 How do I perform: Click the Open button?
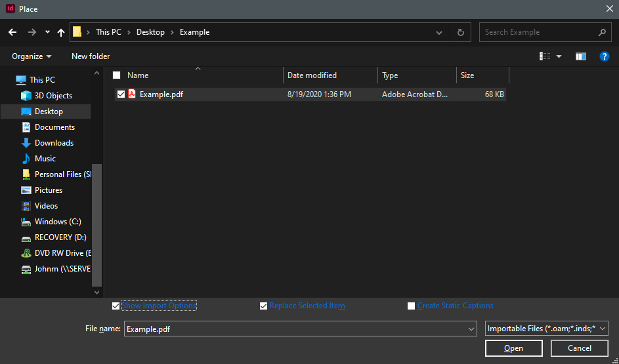click(x=513, y=348)
